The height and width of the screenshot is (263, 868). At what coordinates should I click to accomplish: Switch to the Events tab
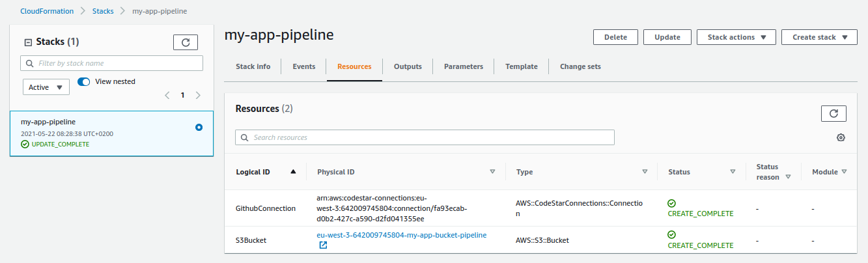coord(304,66)
